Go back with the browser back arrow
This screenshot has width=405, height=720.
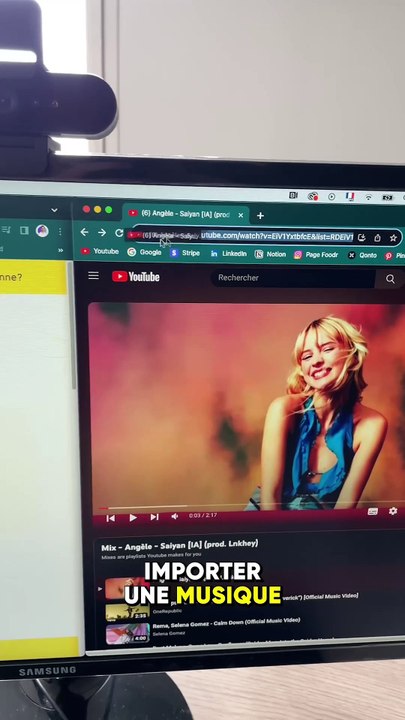(x=84, y=232)
